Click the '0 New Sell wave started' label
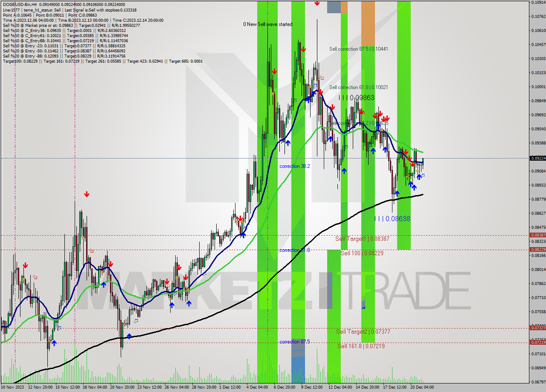This screenshot has height=392, width=546. [268, 24]
